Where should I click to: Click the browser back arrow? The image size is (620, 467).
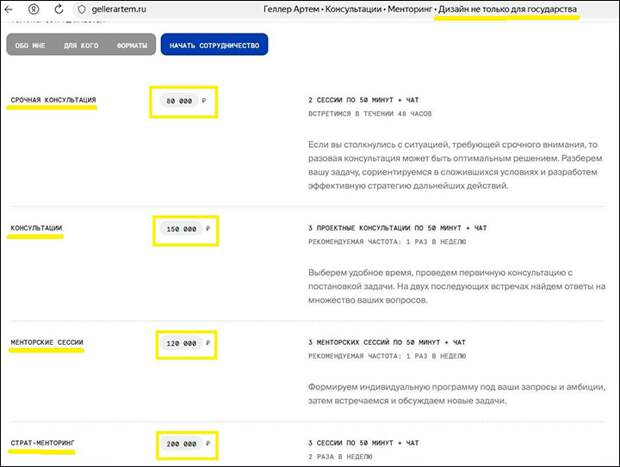point(11,9)
